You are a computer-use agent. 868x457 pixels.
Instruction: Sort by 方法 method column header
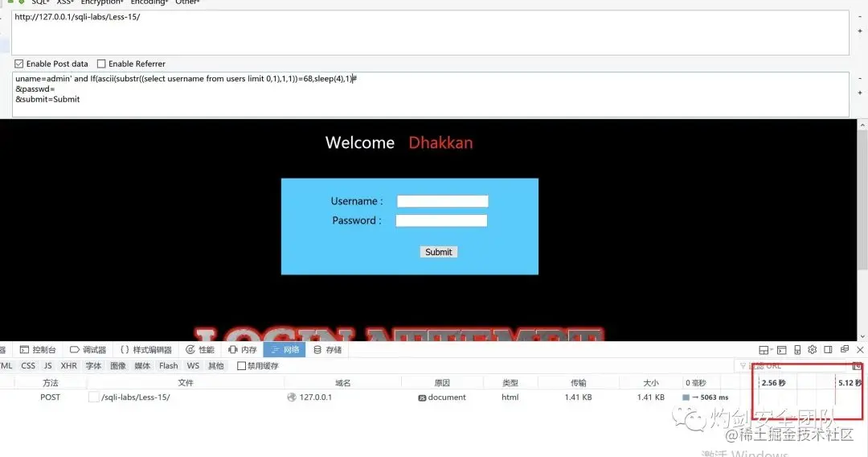point(51,383)
